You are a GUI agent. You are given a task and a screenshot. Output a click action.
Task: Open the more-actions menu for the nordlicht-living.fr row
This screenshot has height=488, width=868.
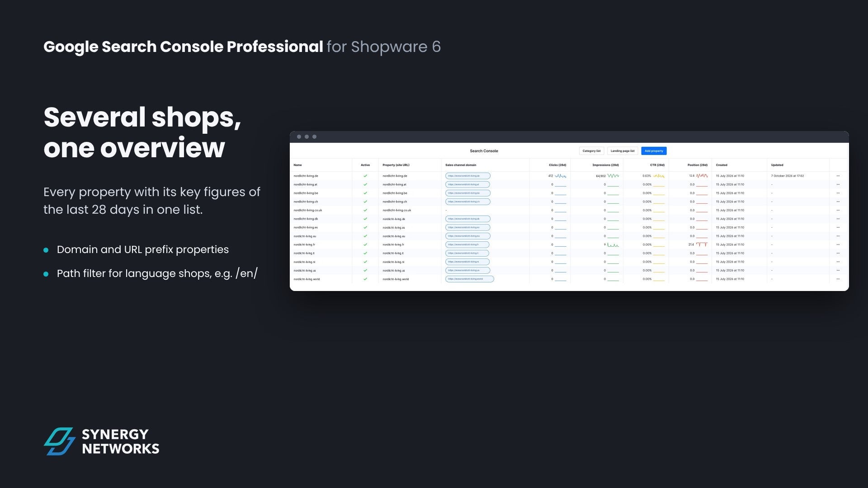tap(838, 244)
